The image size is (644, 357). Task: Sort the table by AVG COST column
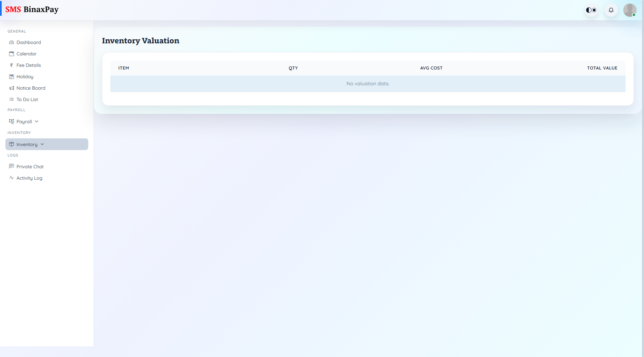431,68
